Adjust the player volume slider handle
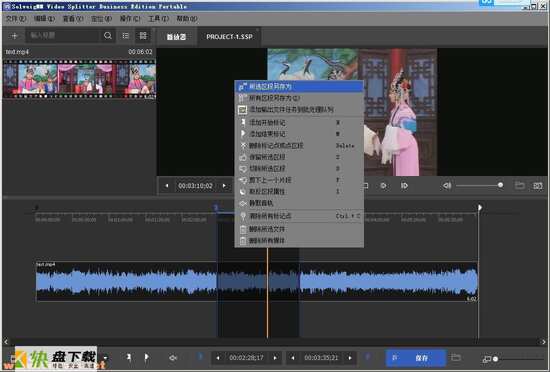 pyautogui.click(x=500, y=185)
